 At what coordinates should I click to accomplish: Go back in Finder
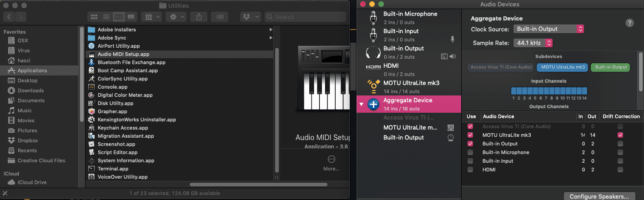tap(9, 17)
